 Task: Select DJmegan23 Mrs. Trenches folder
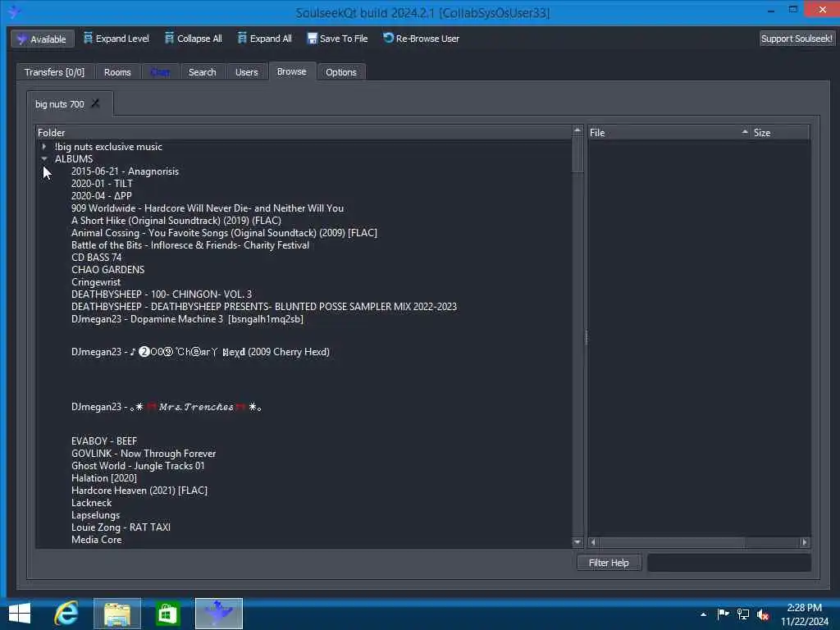click(166, 407)
